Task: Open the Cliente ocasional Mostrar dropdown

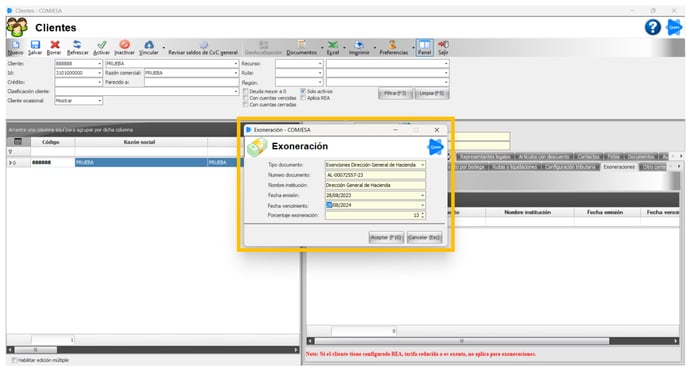Action: [x=100, y=100]
